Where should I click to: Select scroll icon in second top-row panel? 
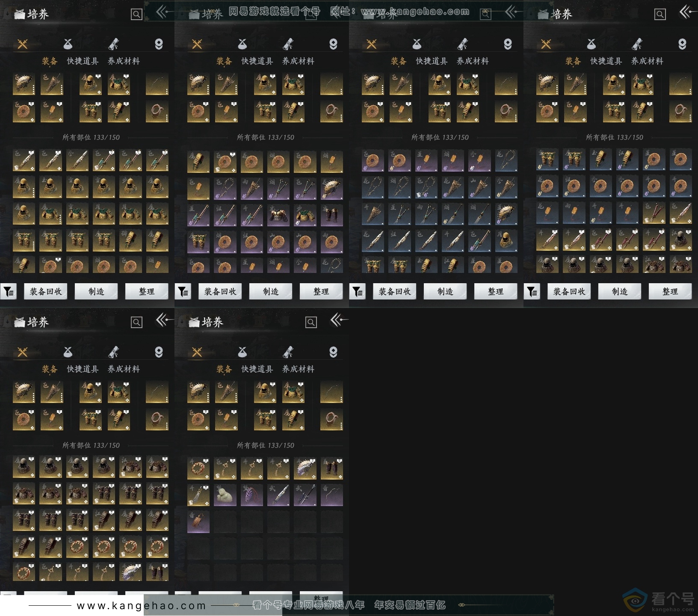click(x=288, y=44)
